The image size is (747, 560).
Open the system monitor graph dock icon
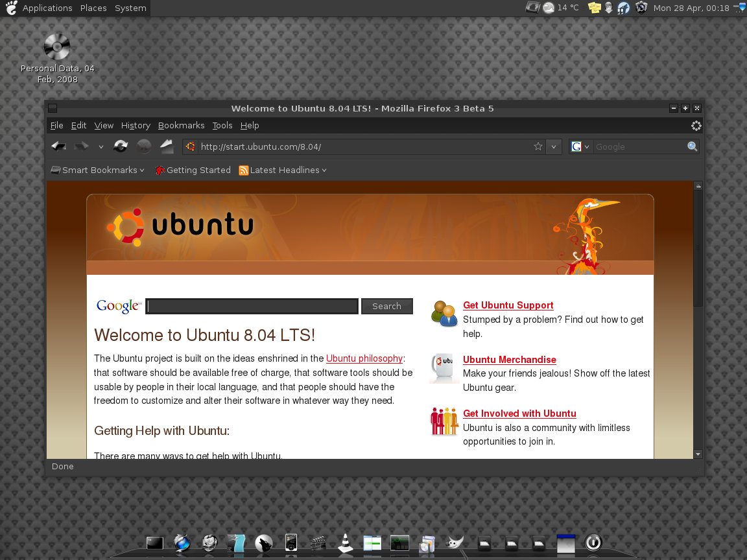[x=399, y=543]
